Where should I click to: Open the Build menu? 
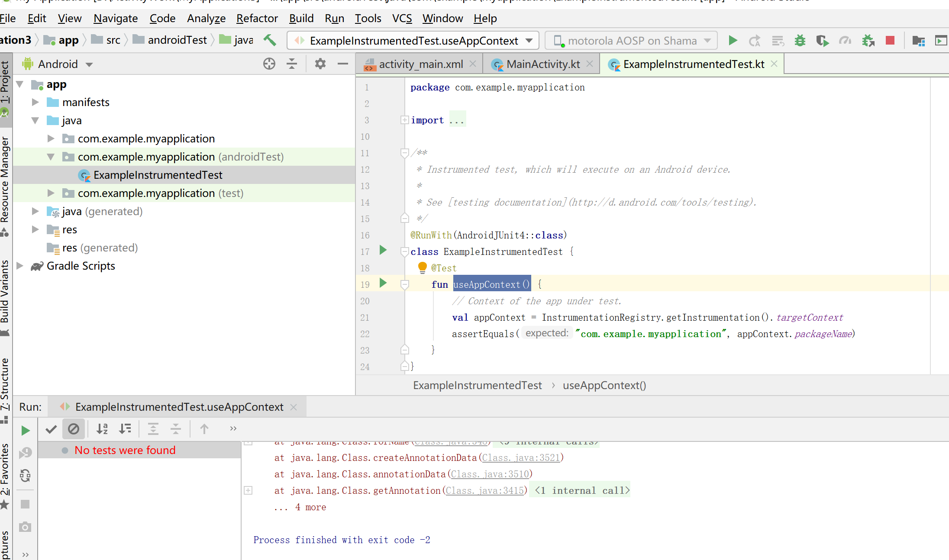coord(301,18)
